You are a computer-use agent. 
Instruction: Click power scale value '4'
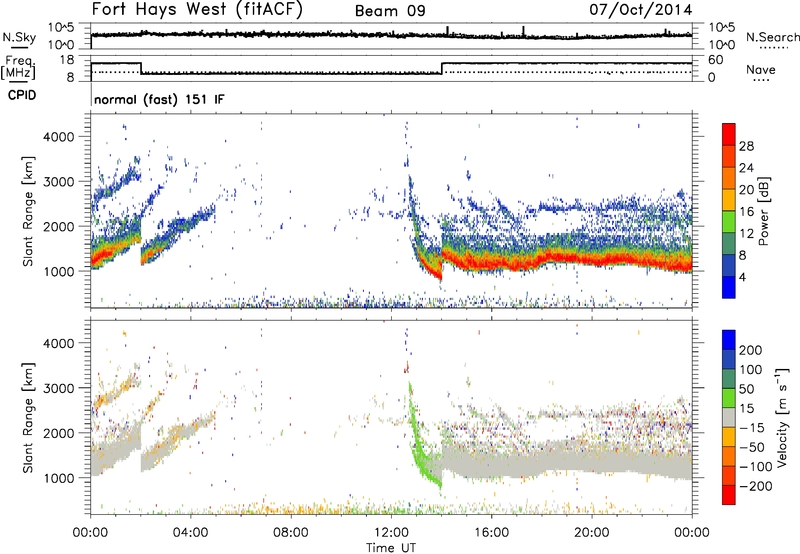pyautogui.click(x=742, y=277)
